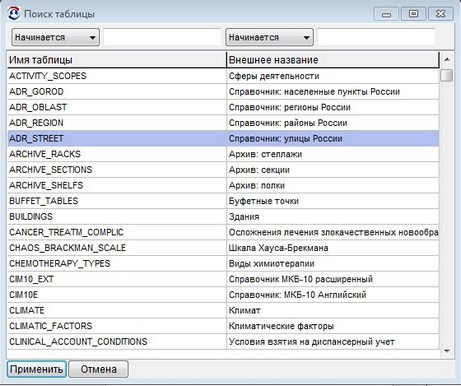Focus the external name search input field

[376, 37]
